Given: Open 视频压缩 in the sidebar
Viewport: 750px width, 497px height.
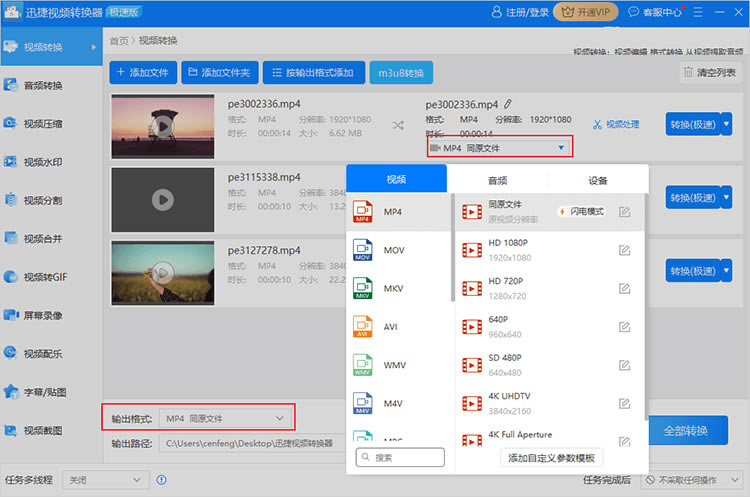Looking at the screenshot, I should click(42, 124).
